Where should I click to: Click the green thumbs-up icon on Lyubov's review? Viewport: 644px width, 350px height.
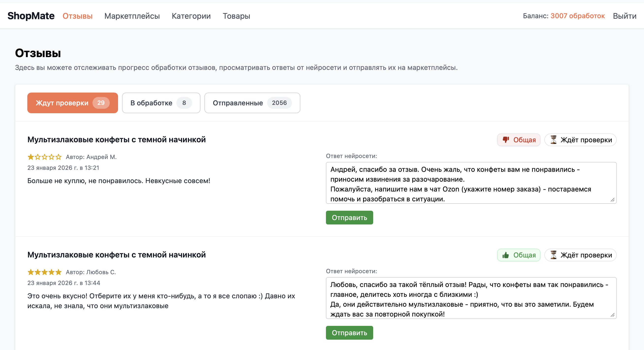tap(506, 255)
